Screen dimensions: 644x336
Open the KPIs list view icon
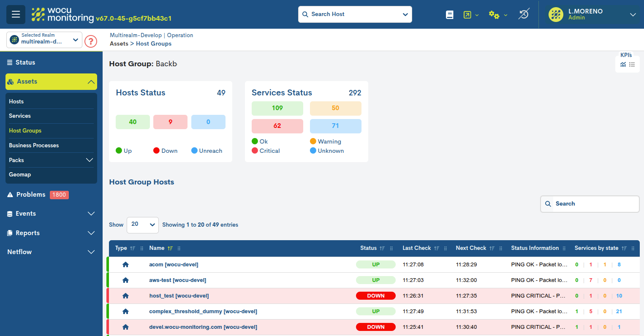(632, 65)
